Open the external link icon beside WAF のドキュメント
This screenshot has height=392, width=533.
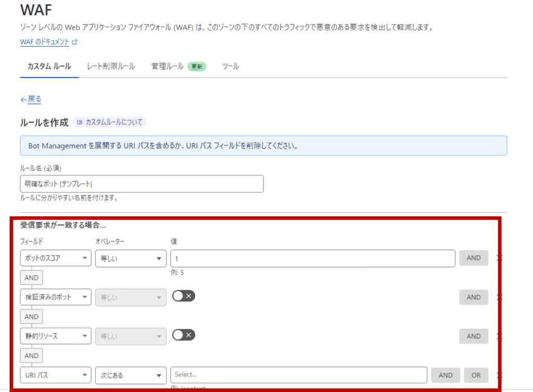[75, 43]
